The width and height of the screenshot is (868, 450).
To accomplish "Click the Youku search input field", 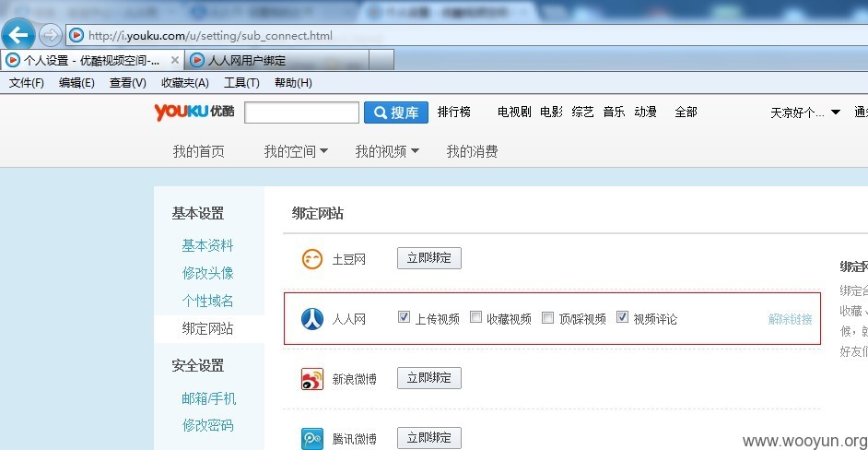I will 301,112.
